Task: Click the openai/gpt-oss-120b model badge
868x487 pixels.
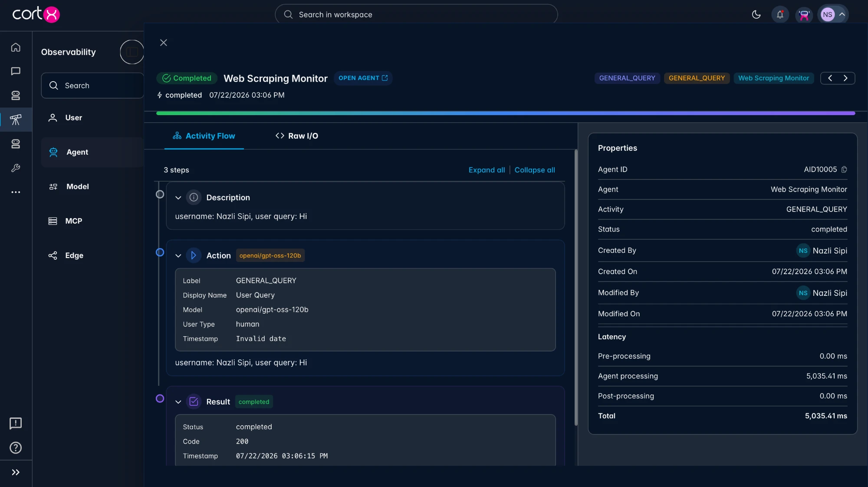Action: (270, 255)
